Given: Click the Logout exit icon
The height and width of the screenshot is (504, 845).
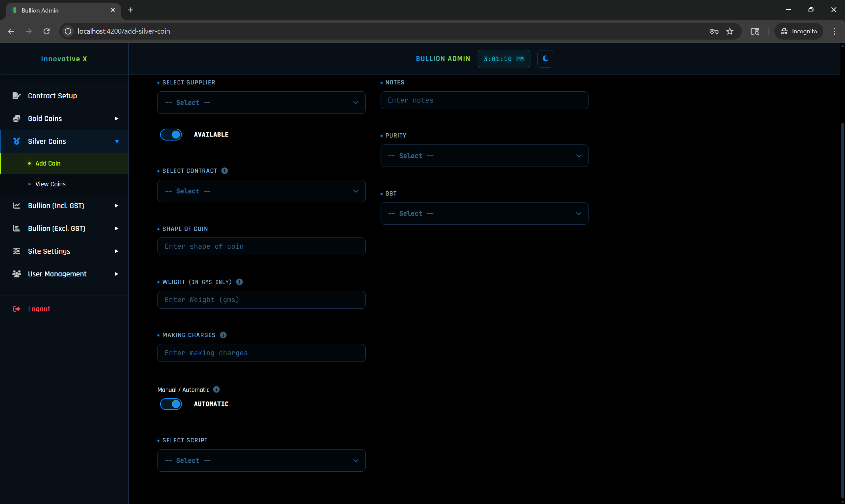Looking at the screenshot, I should tap(16, 309).
